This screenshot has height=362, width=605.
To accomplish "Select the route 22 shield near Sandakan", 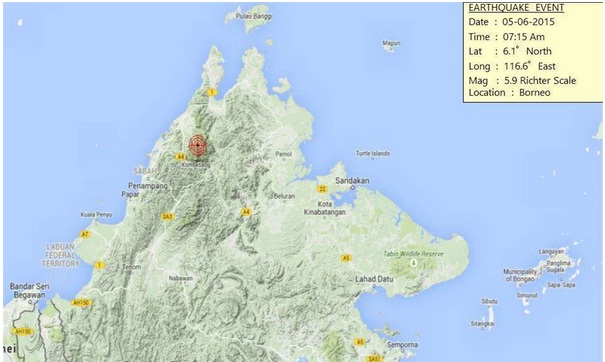I will tap(323, 189).
